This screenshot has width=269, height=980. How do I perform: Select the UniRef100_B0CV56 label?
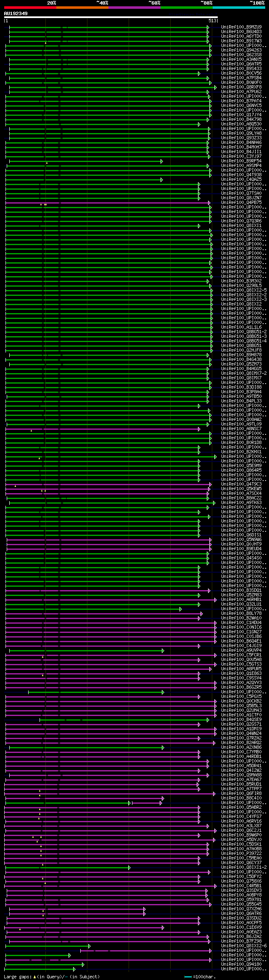pos(241,73)
